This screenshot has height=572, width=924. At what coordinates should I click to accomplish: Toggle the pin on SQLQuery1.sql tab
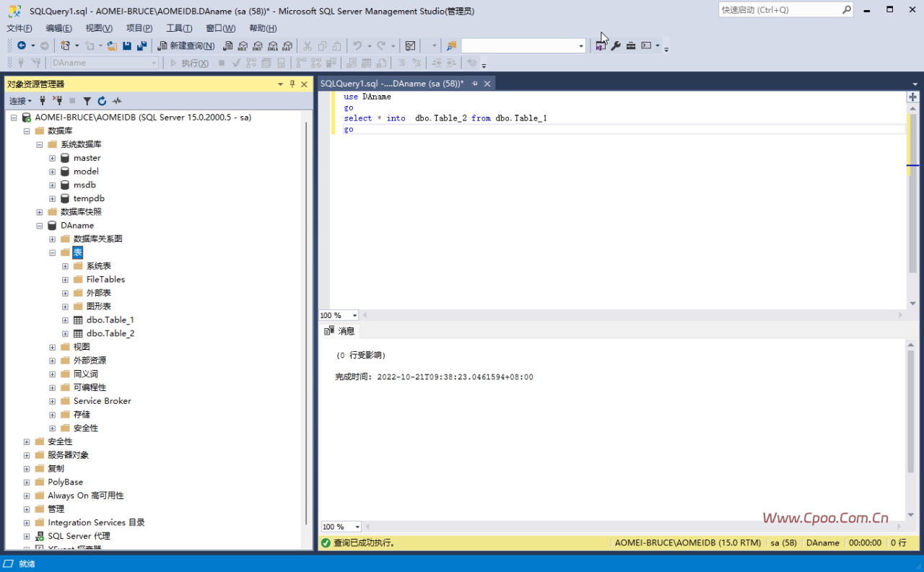(x=475, y=84)
